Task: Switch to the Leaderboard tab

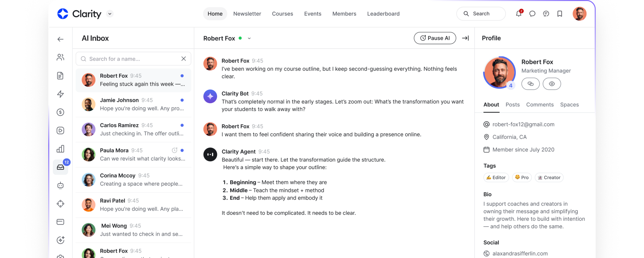Action: 383,14
